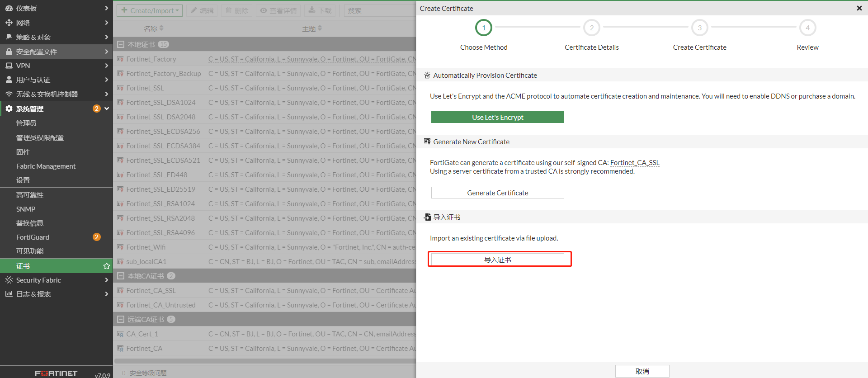Image resolution: width=868 pixels, height=378 pixels.
Task: Expand the 仪表板 menu chevron
Action: click(107, 8)
